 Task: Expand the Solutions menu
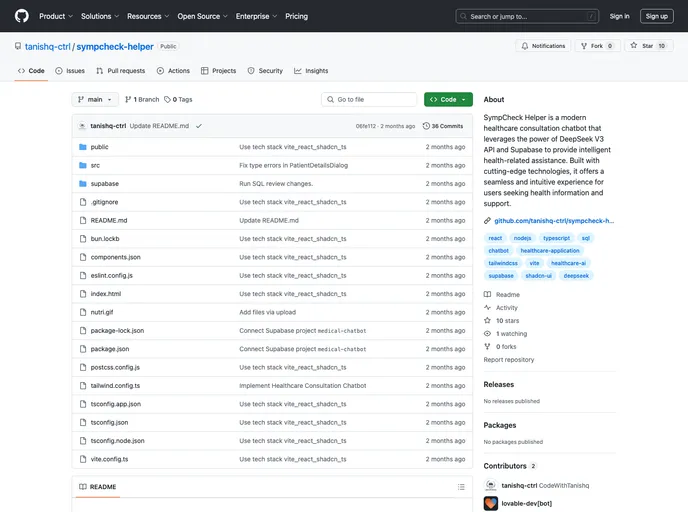tap(100, 16)
